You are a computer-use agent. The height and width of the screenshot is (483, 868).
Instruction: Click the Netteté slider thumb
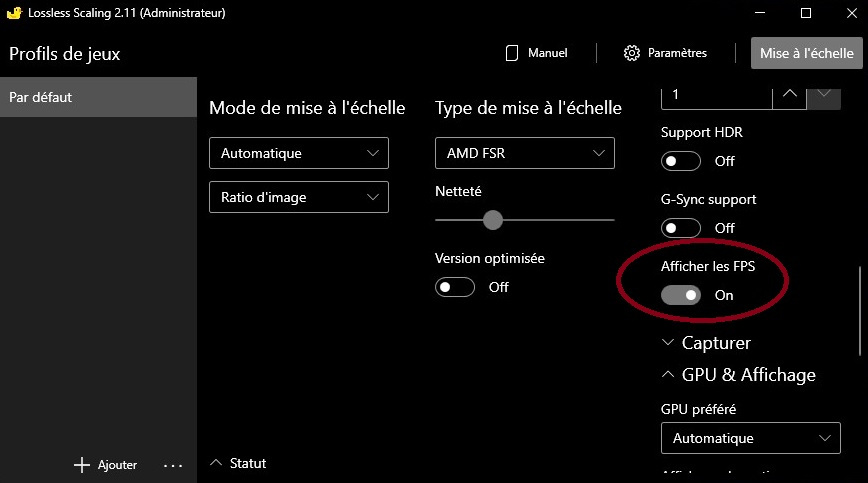point(492,220)
